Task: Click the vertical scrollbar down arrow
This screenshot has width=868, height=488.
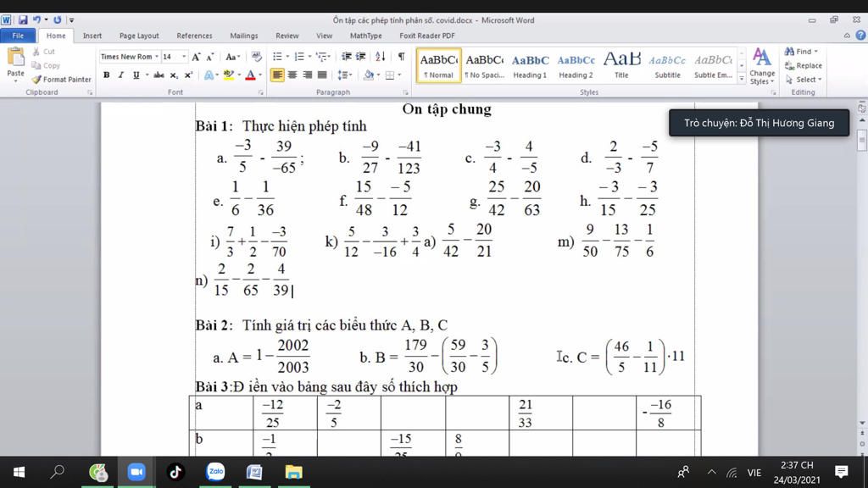Action: point(862,423)
